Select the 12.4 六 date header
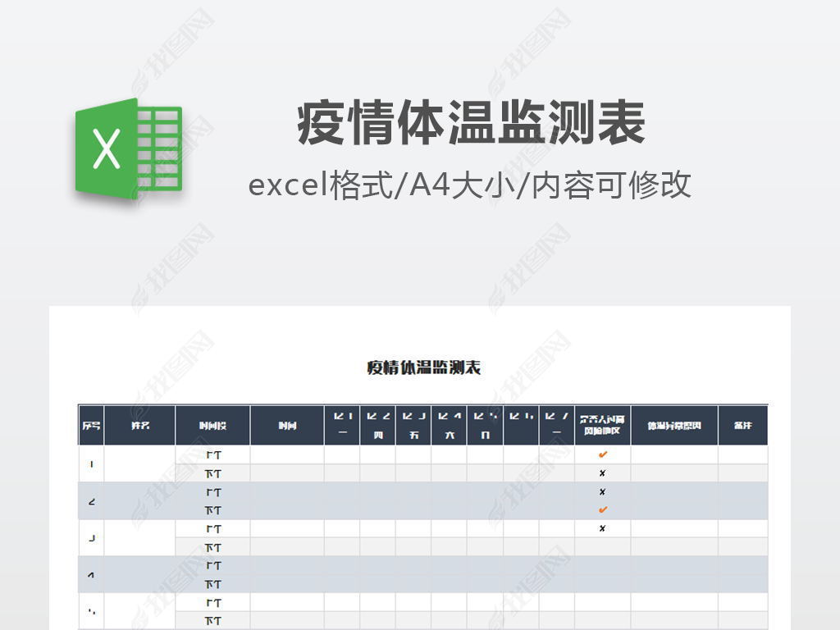 450,426
